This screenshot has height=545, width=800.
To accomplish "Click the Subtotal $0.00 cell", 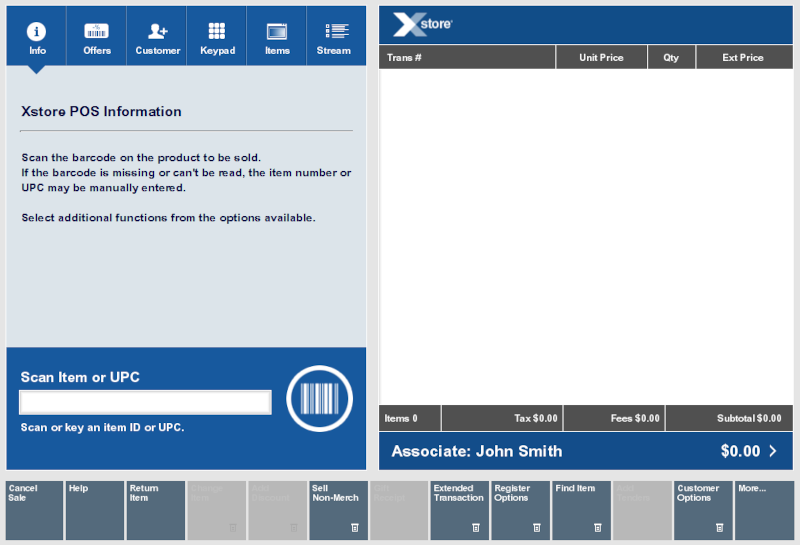I will 730,418.
